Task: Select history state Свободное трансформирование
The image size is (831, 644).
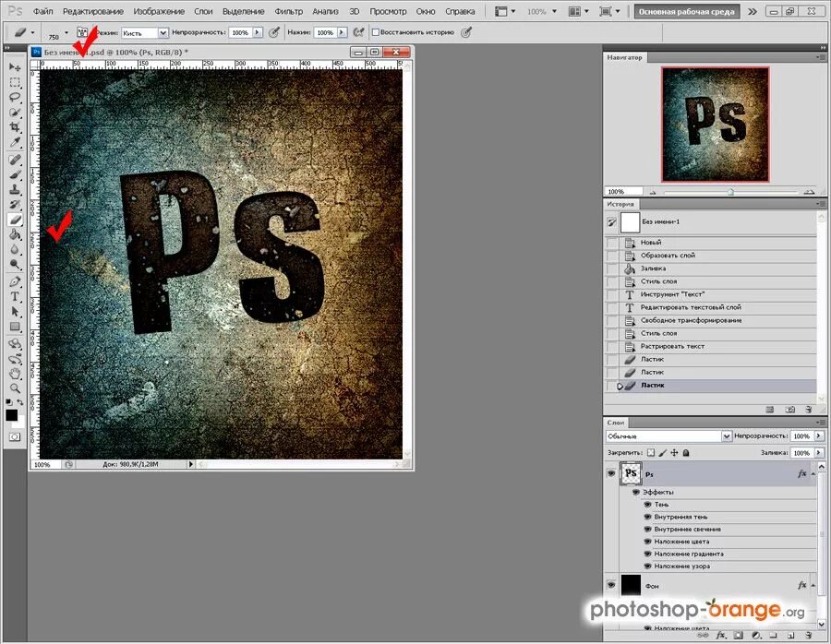Action: click(710, 320)
